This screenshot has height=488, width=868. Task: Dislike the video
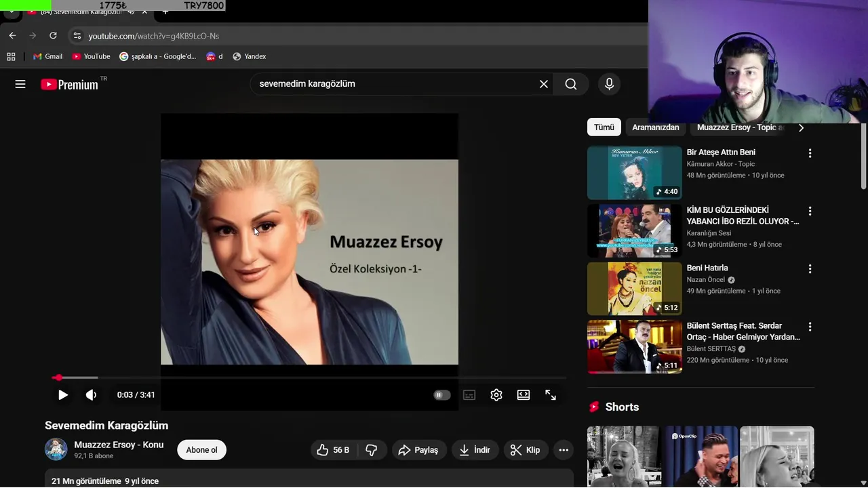pos(372,450)
